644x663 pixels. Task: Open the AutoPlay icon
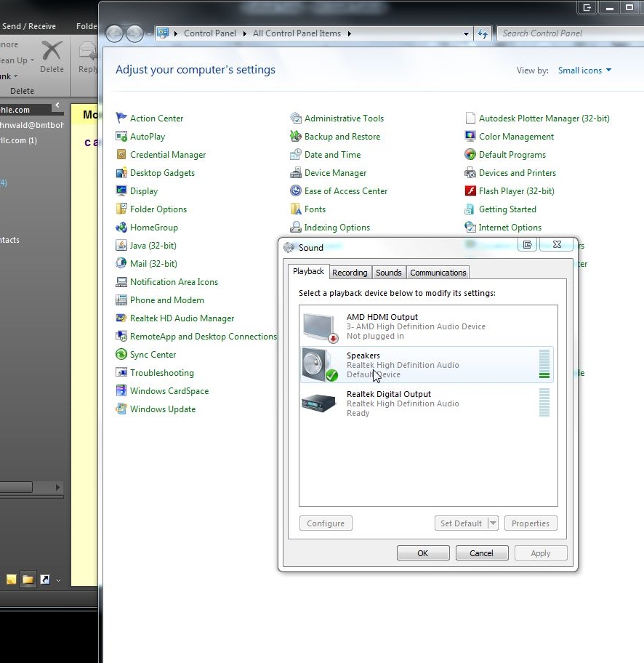click(x=121, y=136)
